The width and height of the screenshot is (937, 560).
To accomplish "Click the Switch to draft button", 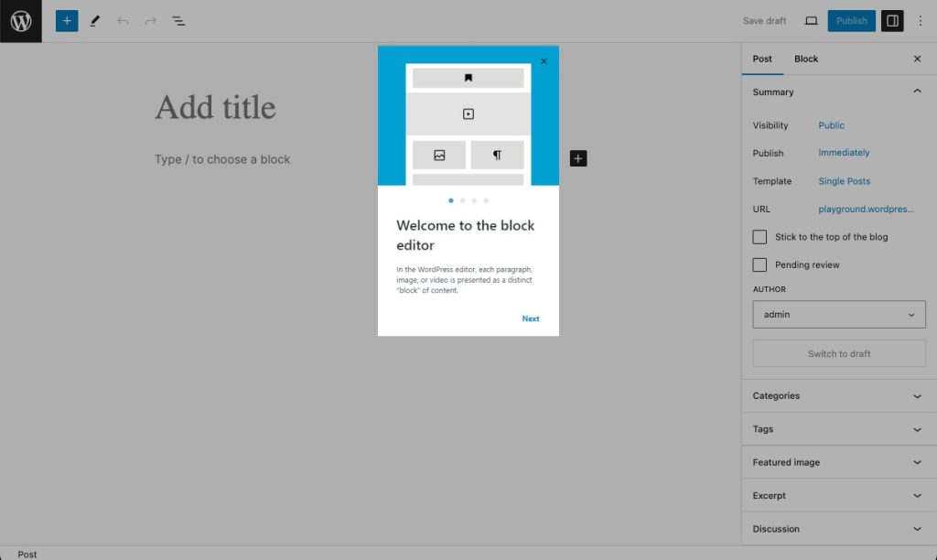I will point(839,354).
